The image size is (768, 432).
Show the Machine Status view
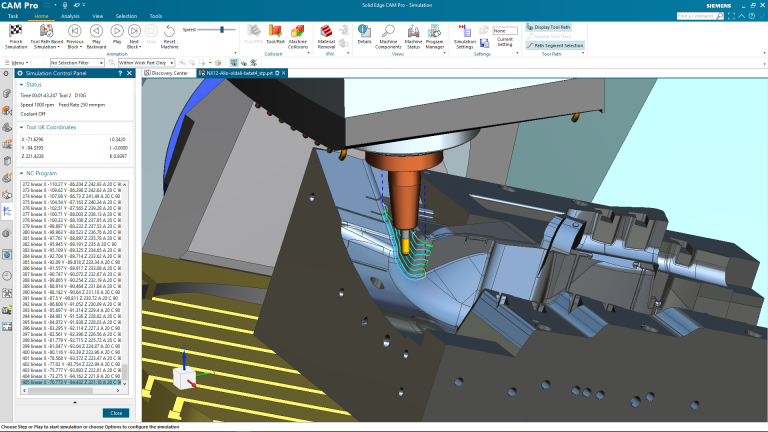tap(413, 36)
